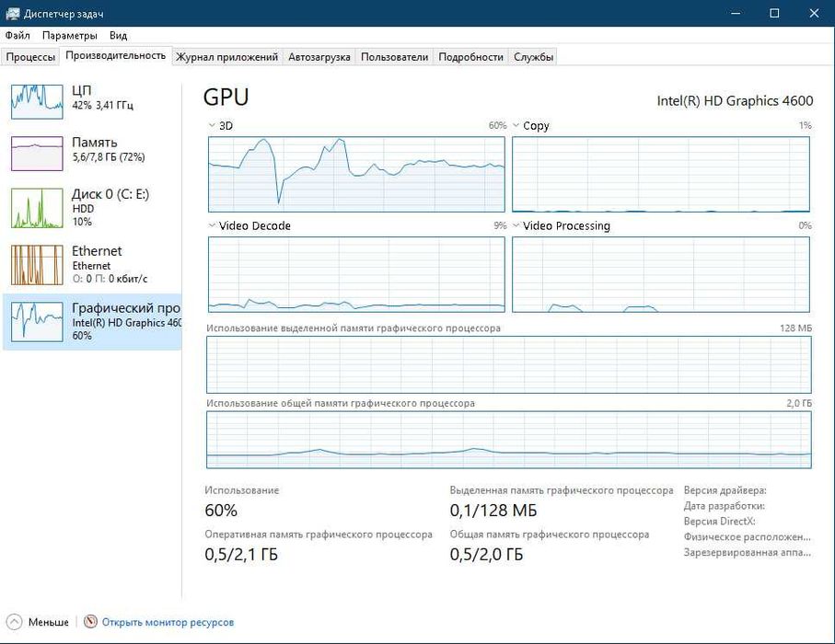Click the Video Processing usage graph
This screenshot has width=835, height=644.
[661, 275]
